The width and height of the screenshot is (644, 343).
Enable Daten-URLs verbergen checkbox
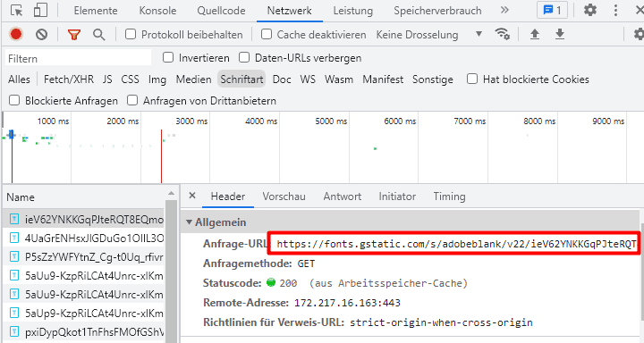[244, 57]
